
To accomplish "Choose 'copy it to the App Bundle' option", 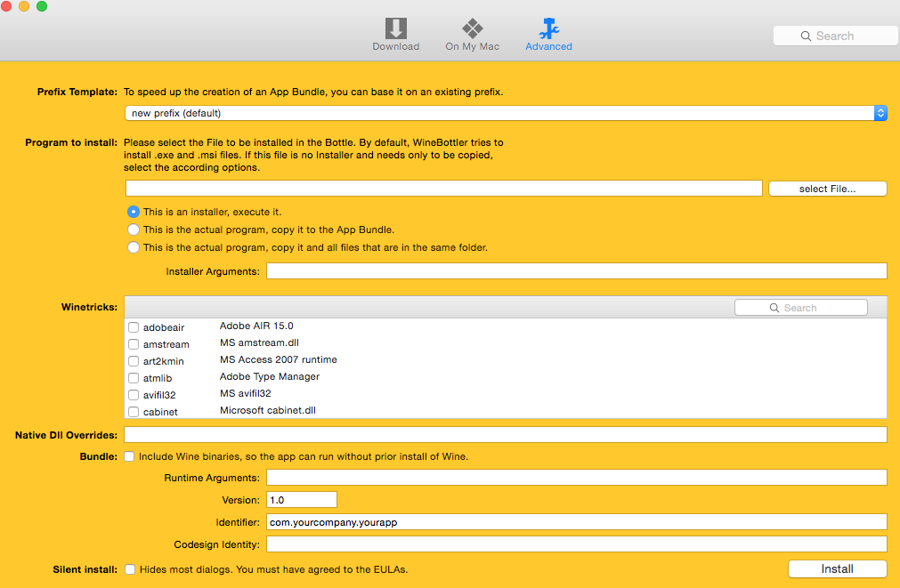I will (134, 230).
